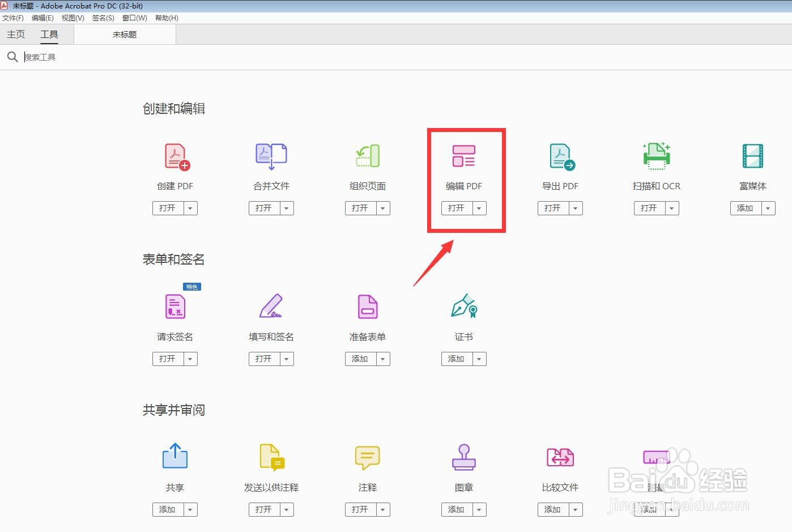Click the 添加 button under 富媒体
The image size is (792, 532).
point(746,208)
